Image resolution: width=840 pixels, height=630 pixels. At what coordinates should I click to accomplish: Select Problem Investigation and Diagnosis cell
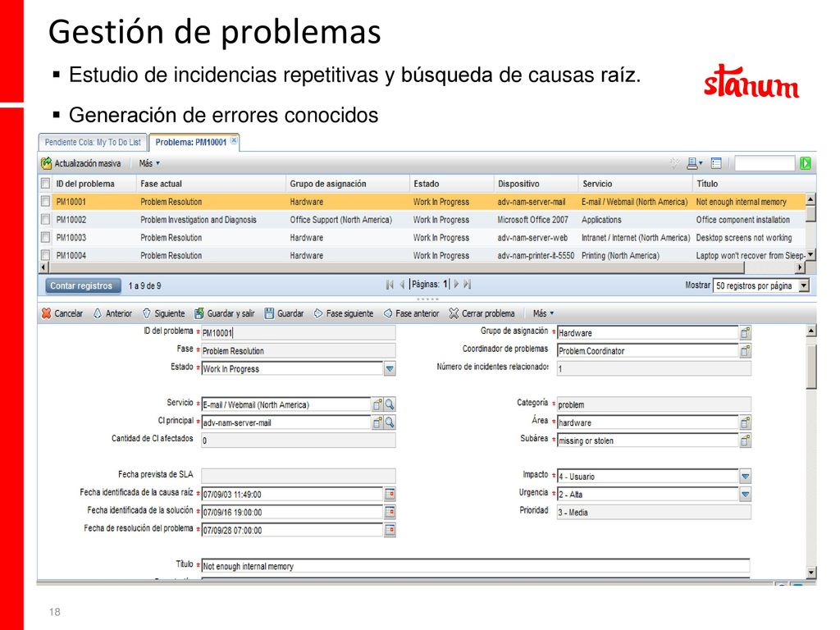(199, 220)
